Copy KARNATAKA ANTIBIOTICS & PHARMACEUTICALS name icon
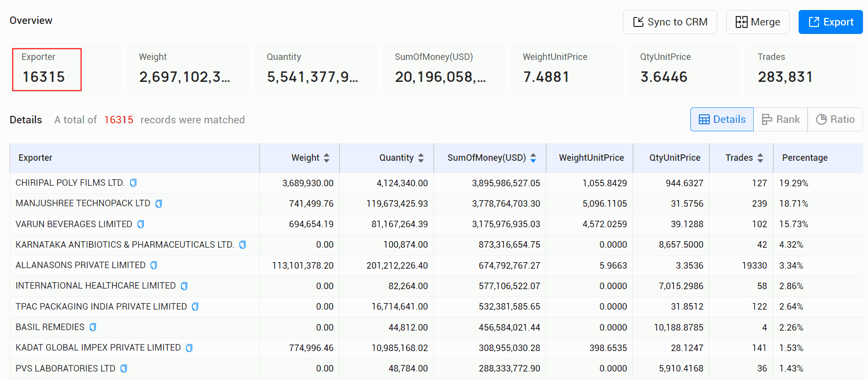Image resolution: width=868 pixels, height=380 pixels. click(x=243, y=245)
